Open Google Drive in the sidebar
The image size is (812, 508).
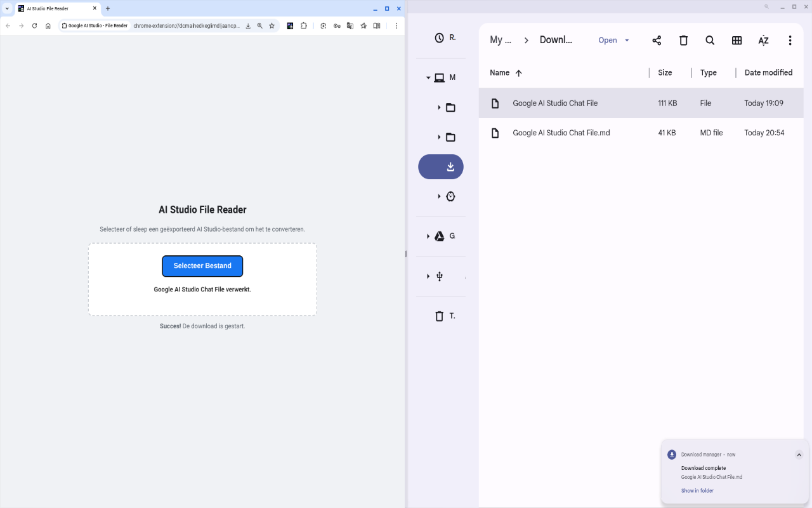coord(439,236)
